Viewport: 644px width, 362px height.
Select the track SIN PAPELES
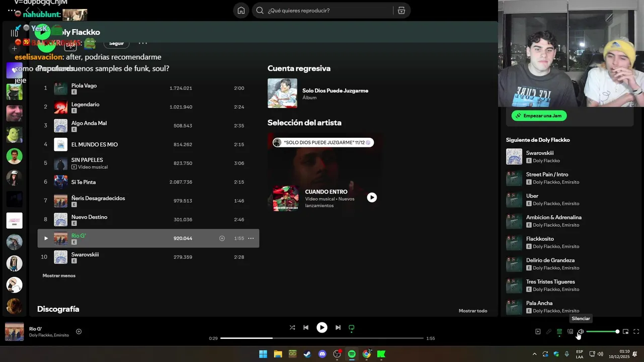pos(148,163)
